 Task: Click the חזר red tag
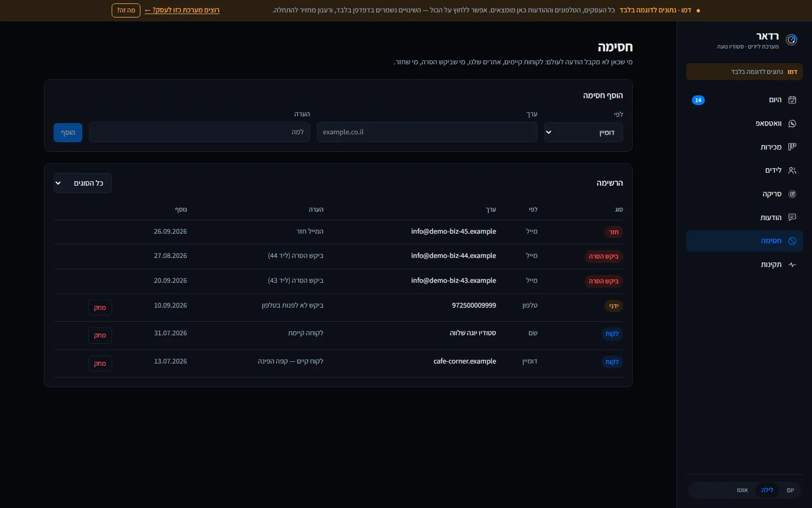(x=614, y=232)
